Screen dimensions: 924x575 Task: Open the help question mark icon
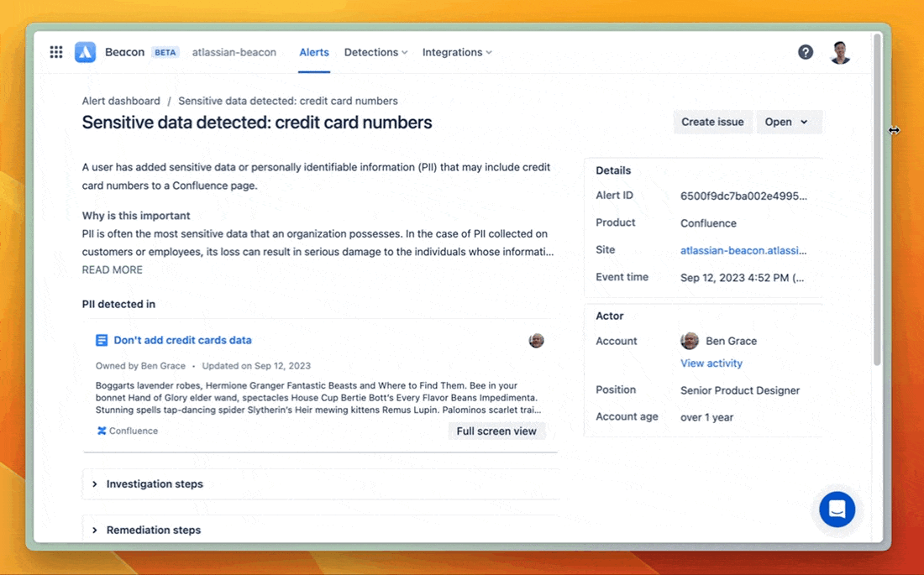806,52
